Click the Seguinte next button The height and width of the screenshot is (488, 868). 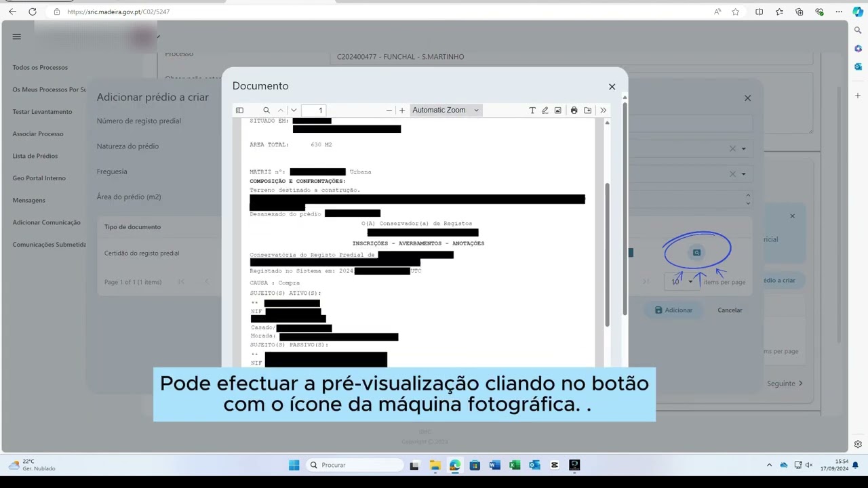(785, 384)
